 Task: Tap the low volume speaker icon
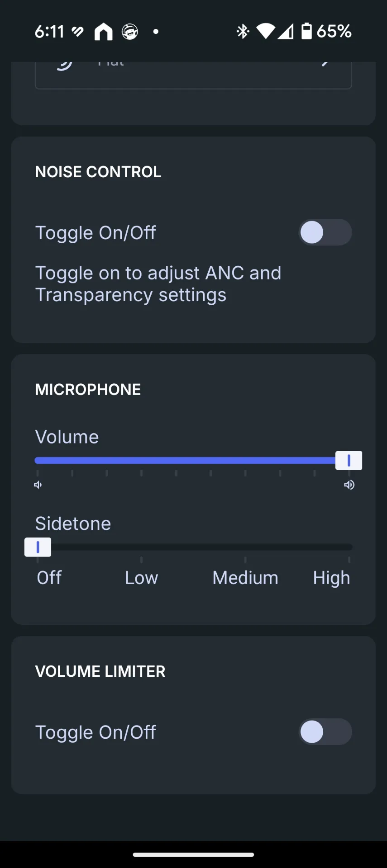pos(38,485)
